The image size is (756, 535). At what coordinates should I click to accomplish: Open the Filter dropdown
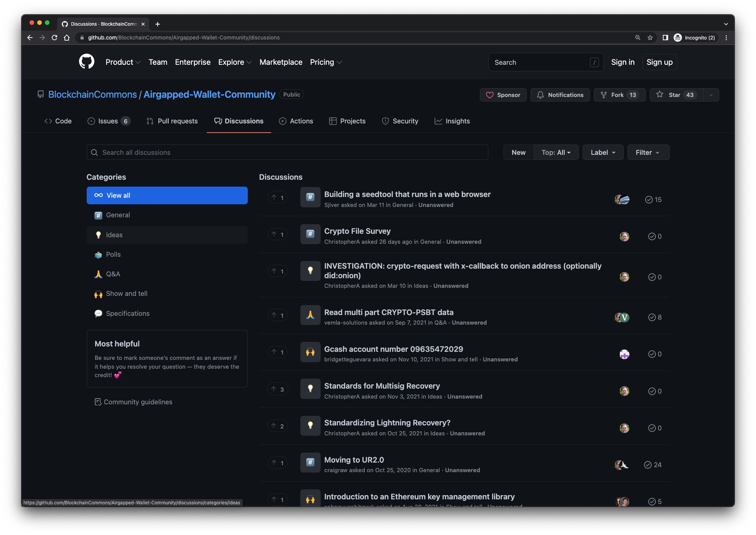(648, 153)
